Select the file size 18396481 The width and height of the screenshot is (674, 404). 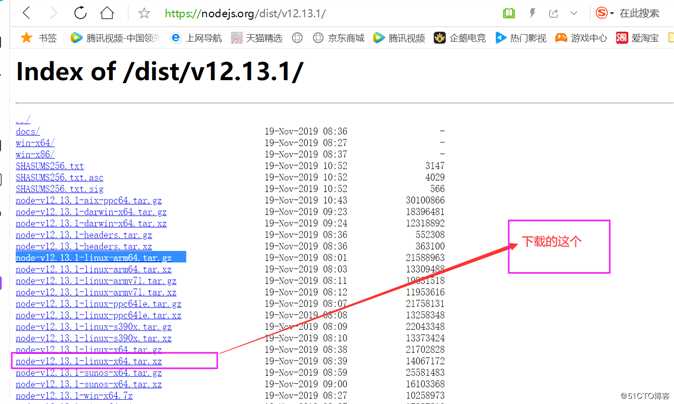425,212
